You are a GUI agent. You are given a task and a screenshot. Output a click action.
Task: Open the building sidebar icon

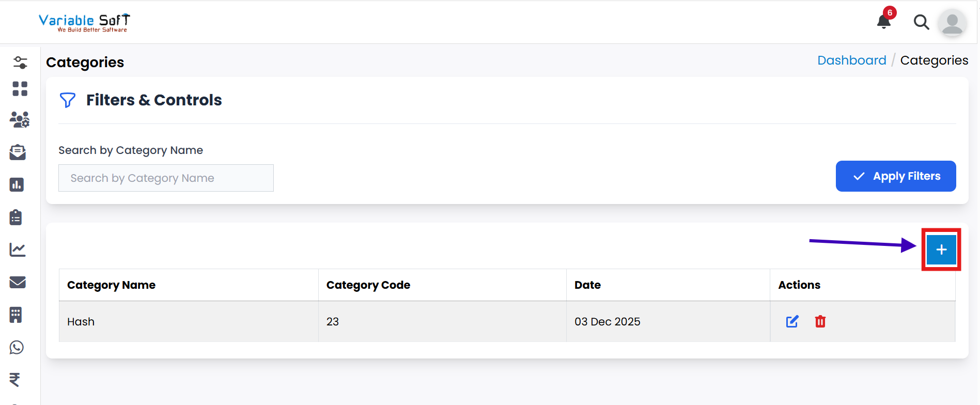pyautogui.click(x=16, y=315)
